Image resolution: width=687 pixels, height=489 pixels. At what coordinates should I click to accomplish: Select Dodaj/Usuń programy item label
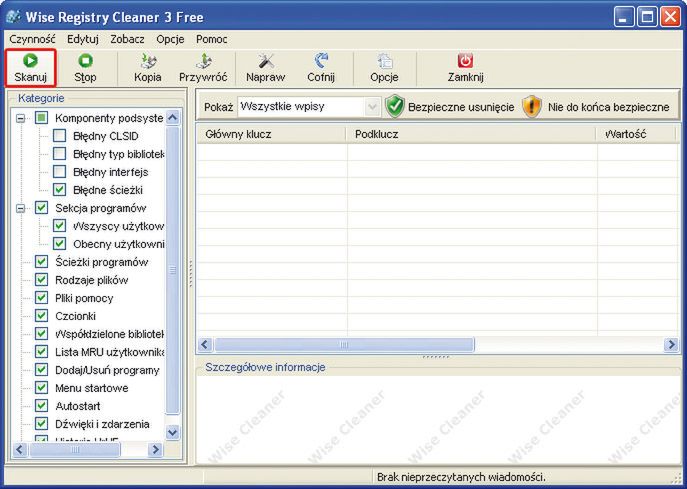107,370
